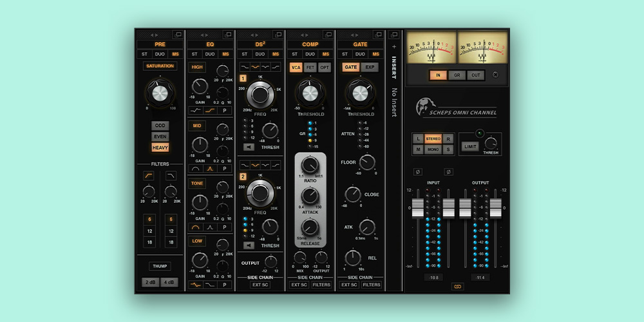
Task: Toggle the HIGH EQ band
Action: (197, 68)
